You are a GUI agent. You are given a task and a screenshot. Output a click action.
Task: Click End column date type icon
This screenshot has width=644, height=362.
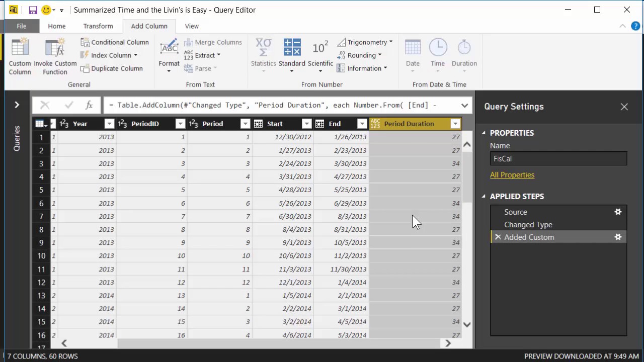(319, 124)
